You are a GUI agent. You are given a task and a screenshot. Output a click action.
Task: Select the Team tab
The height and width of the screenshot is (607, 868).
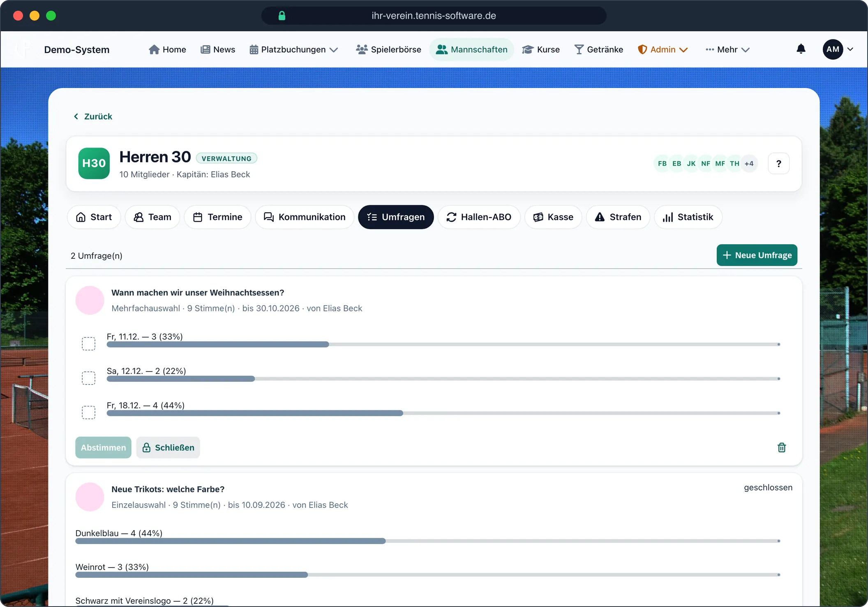coord(152,217)
